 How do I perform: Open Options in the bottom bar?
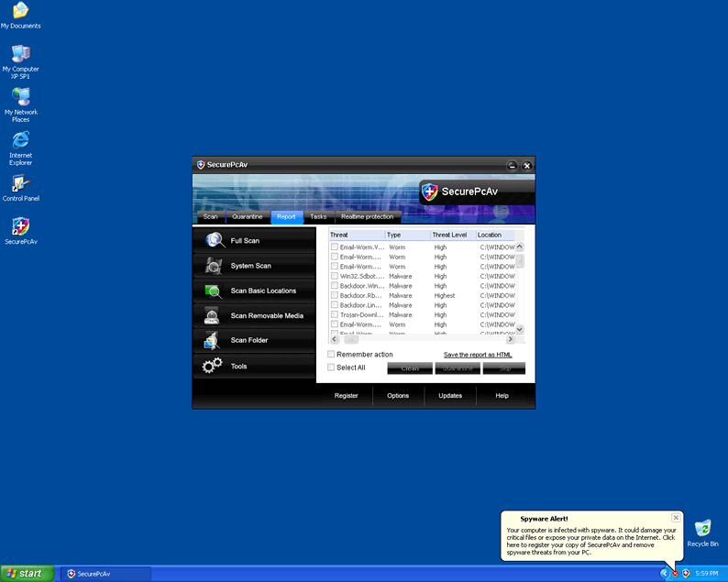coord(398,396)
